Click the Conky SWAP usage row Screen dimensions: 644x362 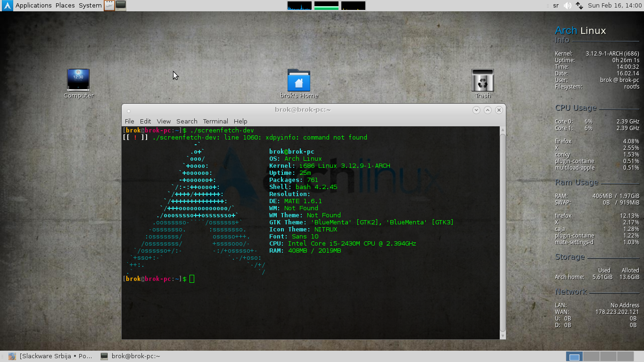pyautogui.click(x=597, y=203)
